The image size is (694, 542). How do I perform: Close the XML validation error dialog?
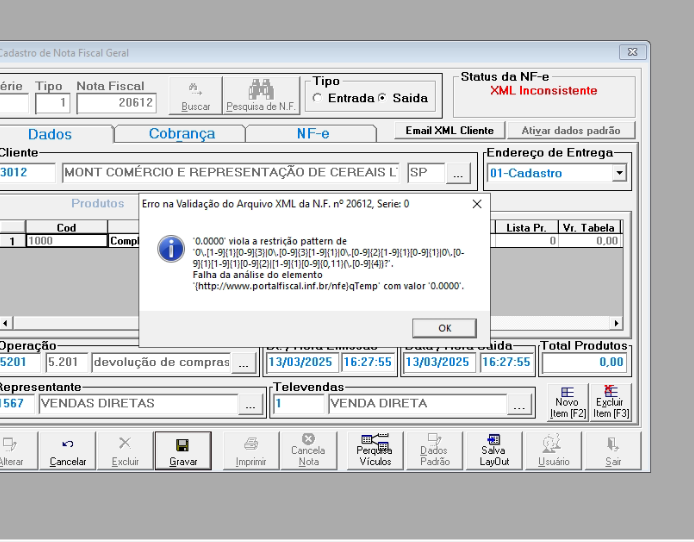[x=477, y=204]
